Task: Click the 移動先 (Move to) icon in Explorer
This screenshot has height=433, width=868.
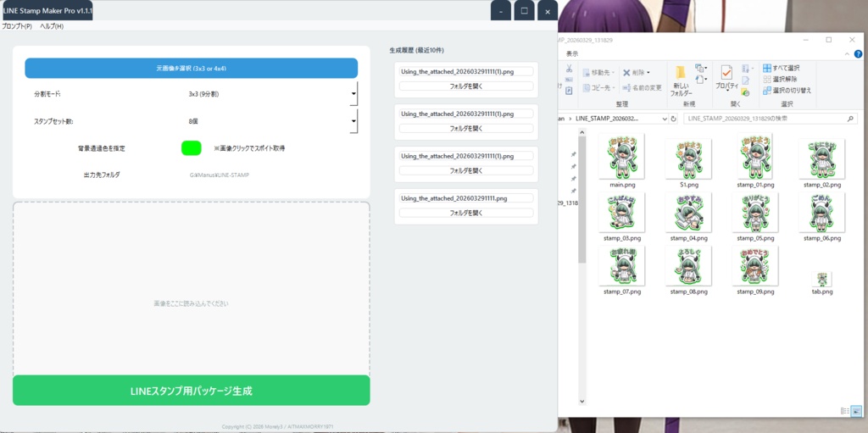Action: point(587,73)
